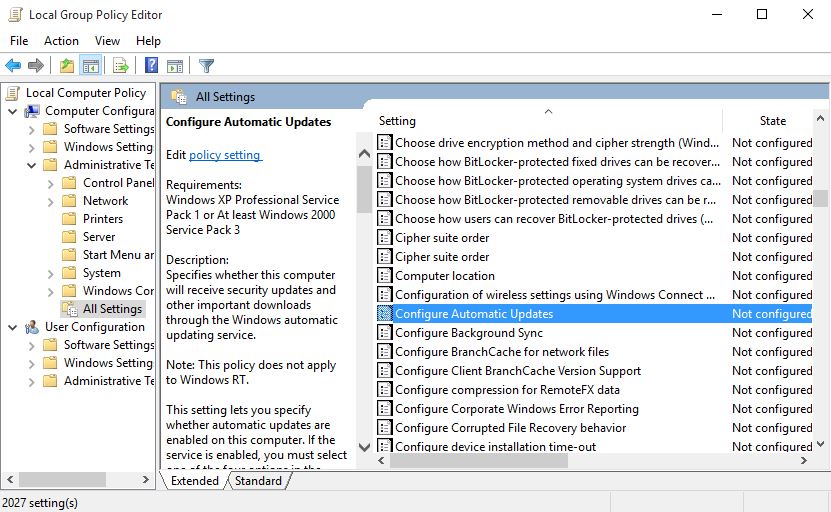
Task: Select the Configure Background Sync setting
Action: tap(468, 333)
